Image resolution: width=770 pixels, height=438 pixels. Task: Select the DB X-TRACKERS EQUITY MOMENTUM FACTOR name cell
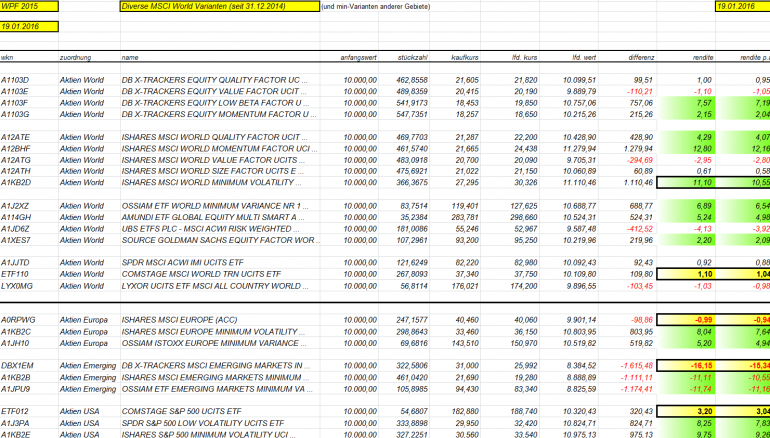pos(220,114)
